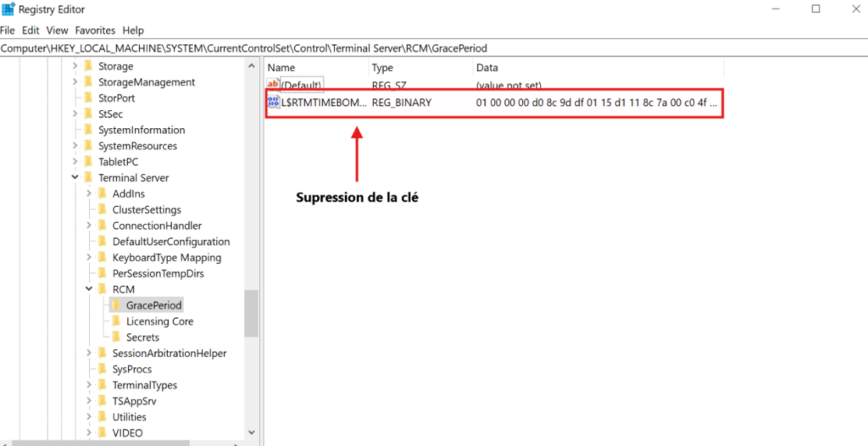
Task: Open the Favorites menu
Action: pos(95,31)
